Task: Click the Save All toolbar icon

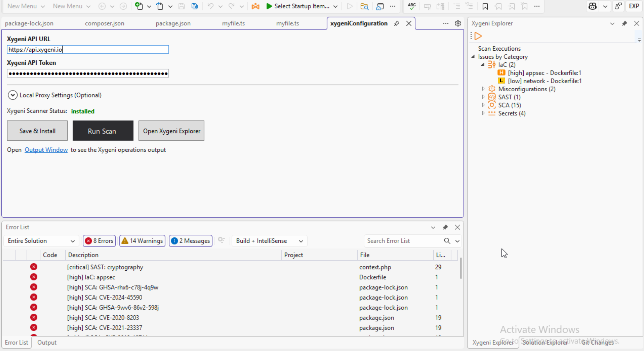Action: pyautogui.click(x=195, y=6)
